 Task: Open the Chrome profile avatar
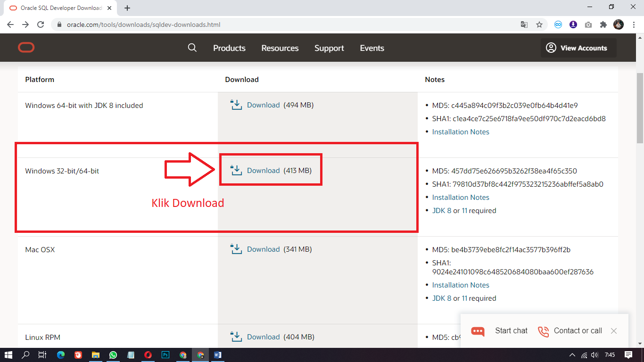coord(619,25)
